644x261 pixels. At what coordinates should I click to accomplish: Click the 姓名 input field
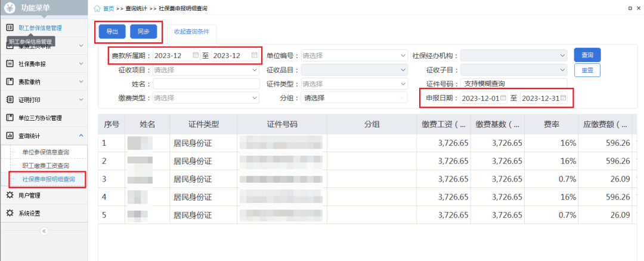206,84
